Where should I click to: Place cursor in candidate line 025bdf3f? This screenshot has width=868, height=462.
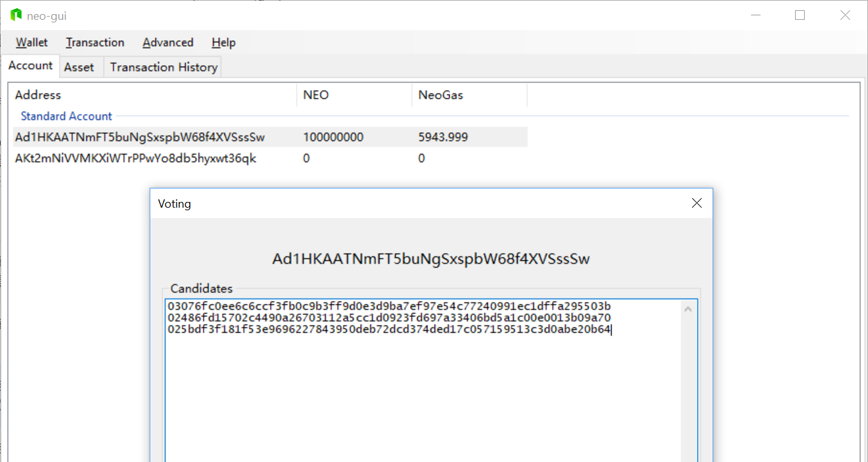click(x=390, y=330)
